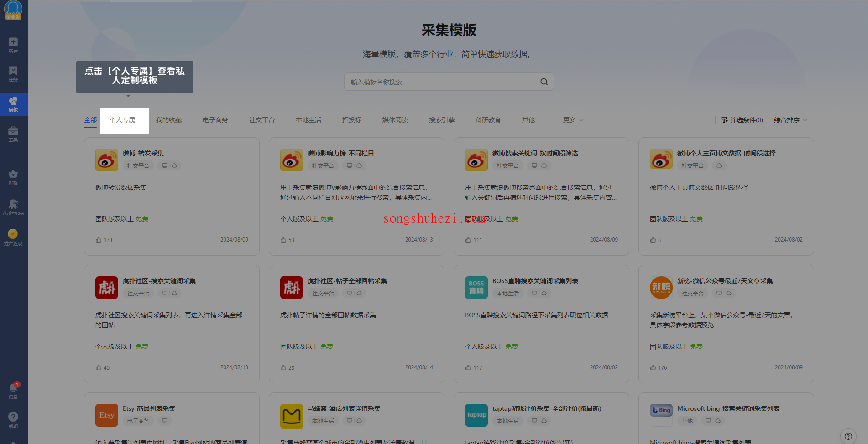Switch to the 个人专属 tab
Screen dimensions: 868x444
pos(122,120)
